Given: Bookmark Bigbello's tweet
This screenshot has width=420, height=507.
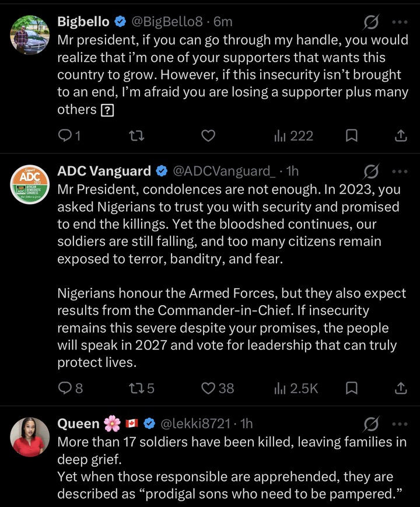Looking at the screenshot, I should (352, 136).
